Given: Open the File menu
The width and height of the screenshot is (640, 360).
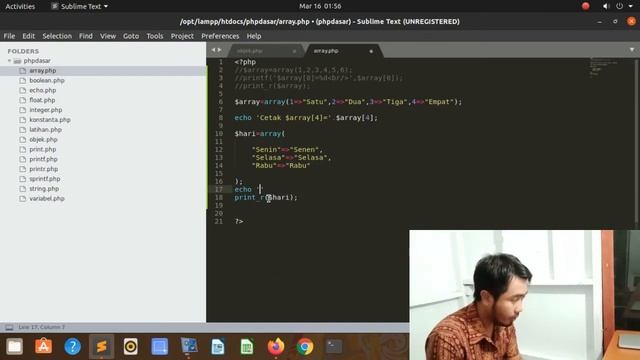Looking at the screenshot, I should coord(9,36).
